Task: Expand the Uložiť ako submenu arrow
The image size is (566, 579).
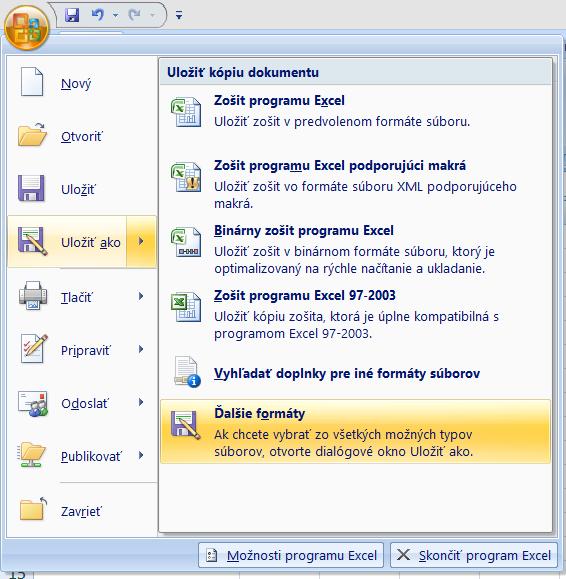Action: pos(141,241)
